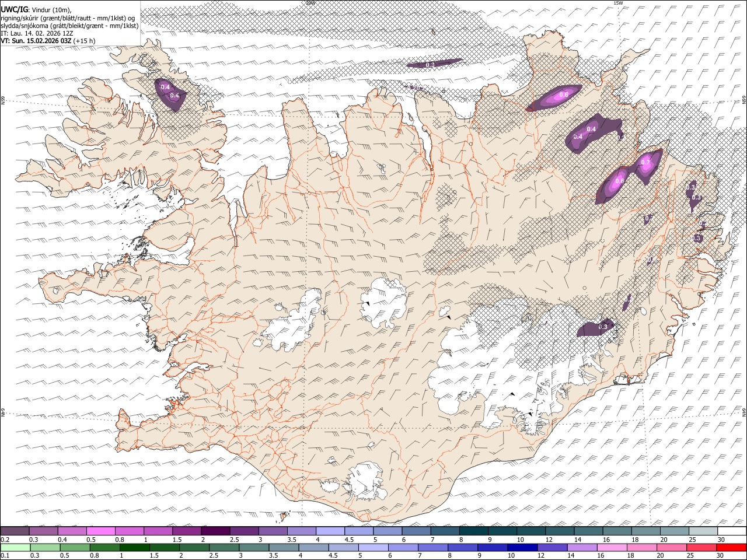The height and width of the screenshot is (560, 747).
Task: Click the 0.2 swatch in upper purple legend row
Action: click(x=15, y=531)
